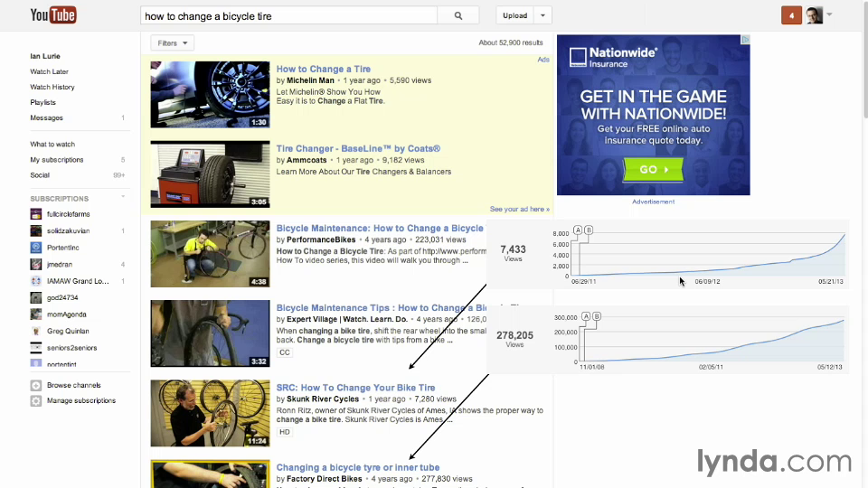The image size is (868, 488).
Task: Click marker A on the 278,205 views chart
Action: [x=586, y=316]
